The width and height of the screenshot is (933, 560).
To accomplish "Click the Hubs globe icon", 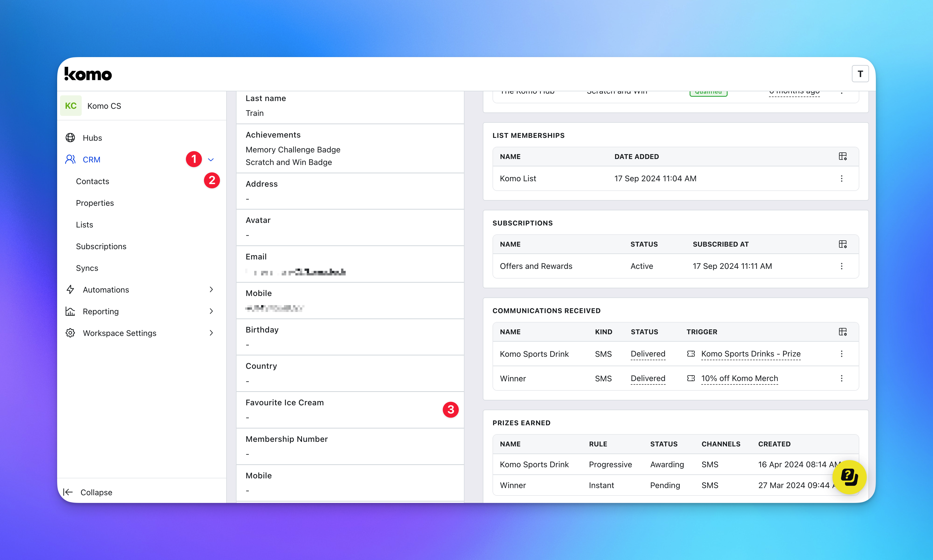I will click(x=70, y=138).
